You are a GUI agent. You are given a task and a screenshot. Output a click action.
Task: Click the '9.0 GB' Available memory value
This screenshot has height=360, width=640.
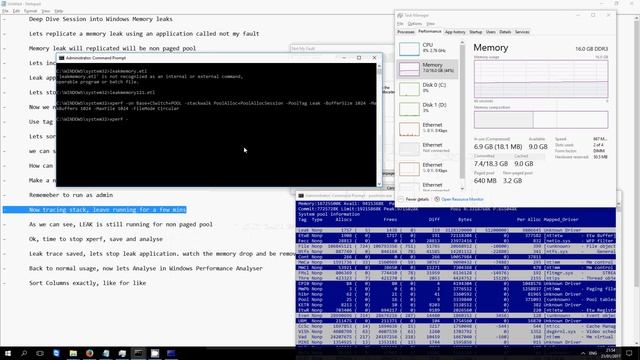pyautogui.click(x=538, y=147)
